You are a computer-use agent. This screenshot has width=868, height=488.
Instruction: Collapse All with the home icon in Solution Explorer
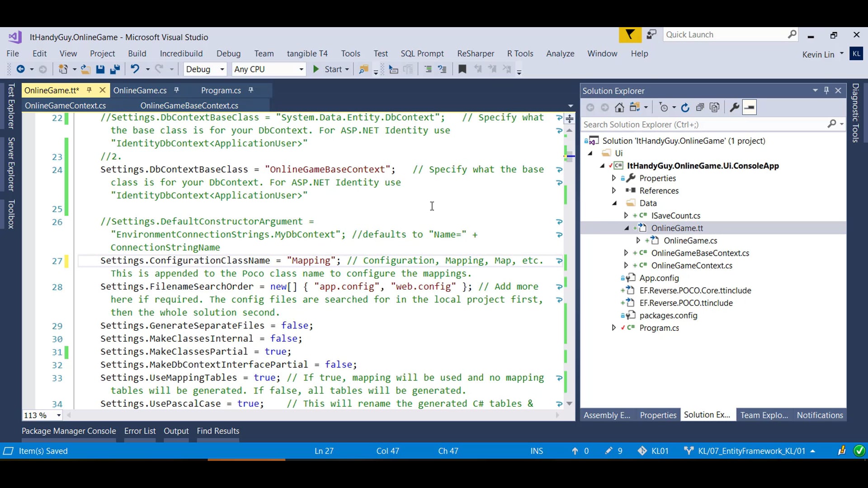[619, 107]
